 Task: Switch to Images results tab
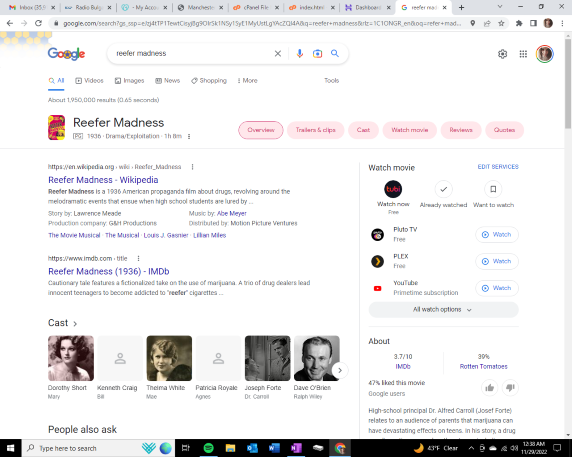130,81
